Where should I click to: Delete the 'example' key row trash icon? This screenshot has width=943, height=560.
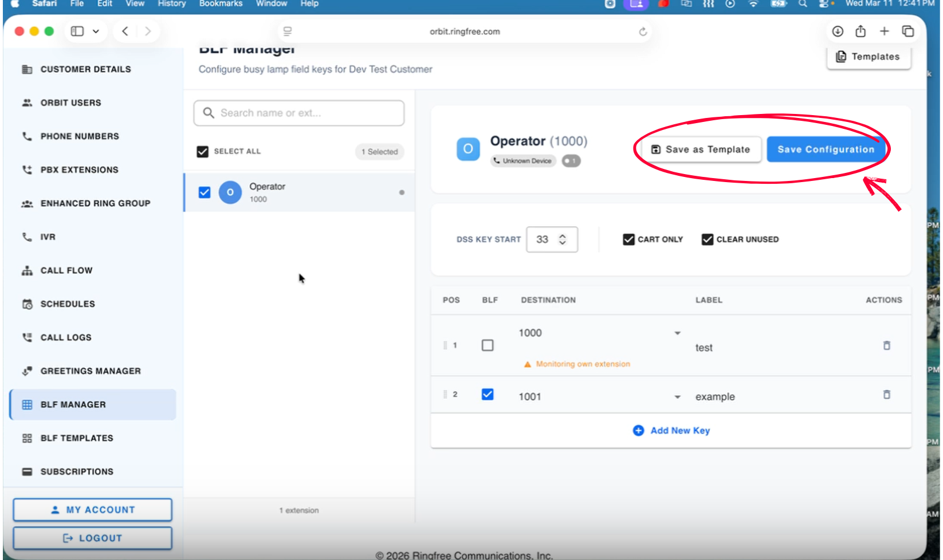886,395
